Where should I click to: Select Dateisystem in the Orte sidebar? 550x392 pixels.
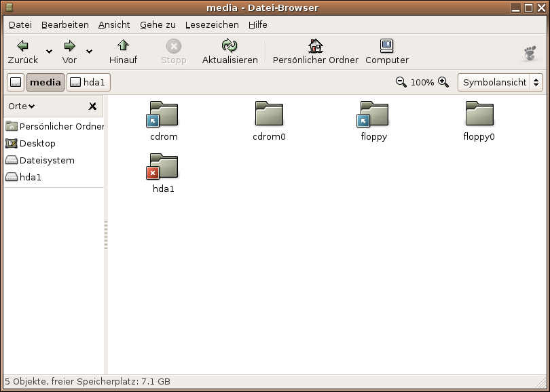point(47,160)
